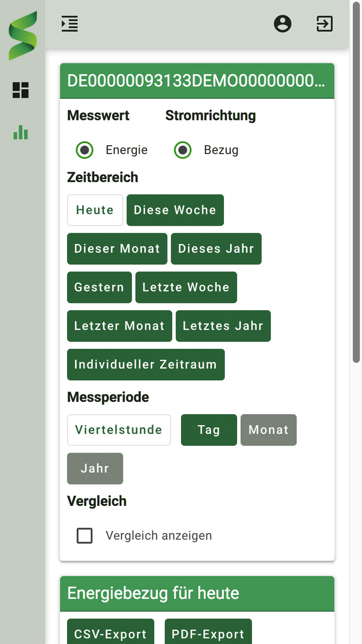Open the user account profile icon
This screenshot has height=644, width=362.
(x=283, y=24)
